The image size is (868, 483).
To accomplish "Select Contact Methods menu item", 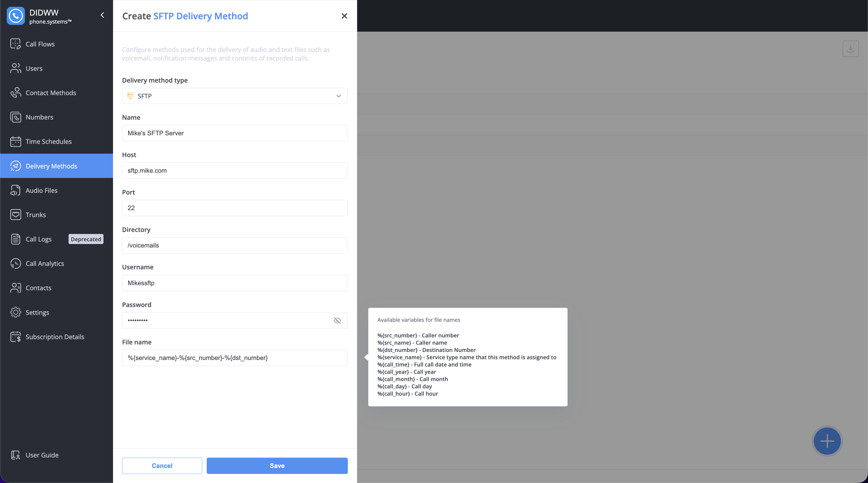I will click(50, 93).
